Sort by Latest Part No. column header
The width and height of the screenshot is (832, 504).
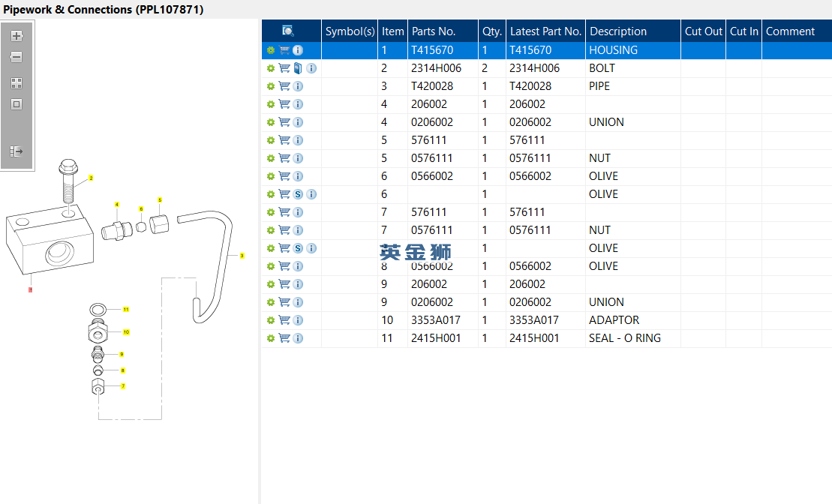[x=545, y=31]
